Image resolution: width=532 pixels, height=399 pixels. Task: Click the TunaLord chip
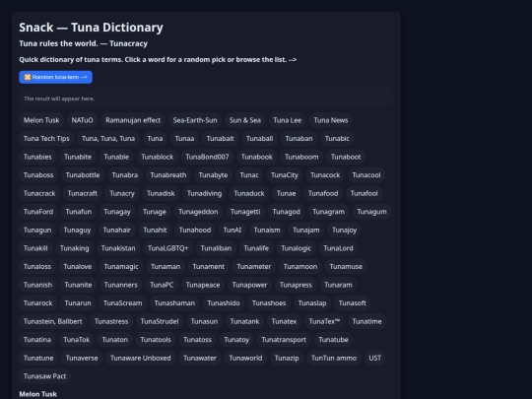(338, 248)
